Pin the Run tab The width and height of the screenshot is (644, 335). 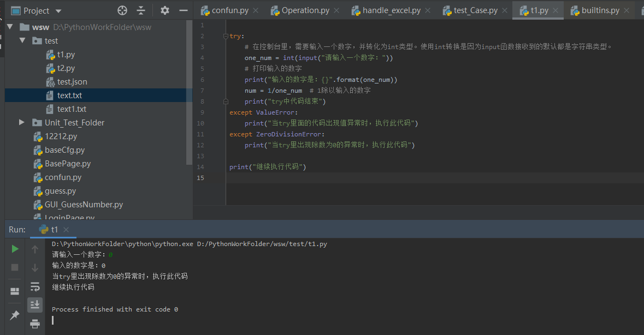point(15,315)
